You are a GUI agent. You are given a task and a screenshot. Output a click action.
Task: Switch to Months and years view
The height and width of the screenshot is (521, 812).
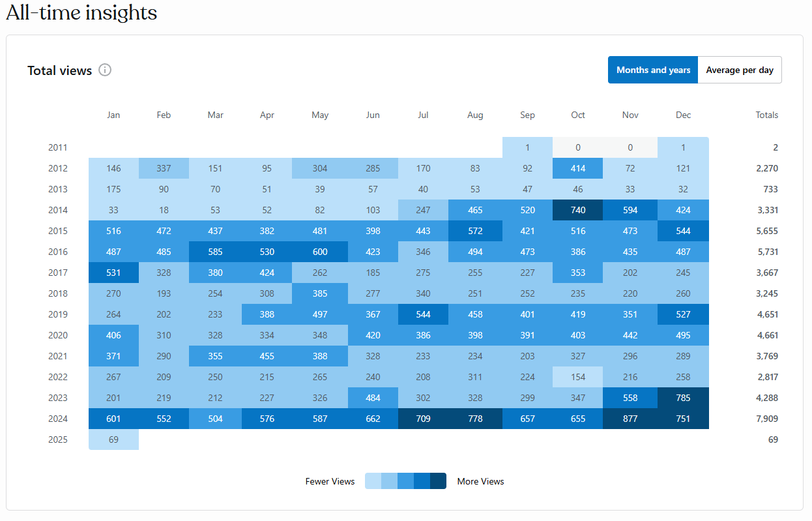click(653, 70)
